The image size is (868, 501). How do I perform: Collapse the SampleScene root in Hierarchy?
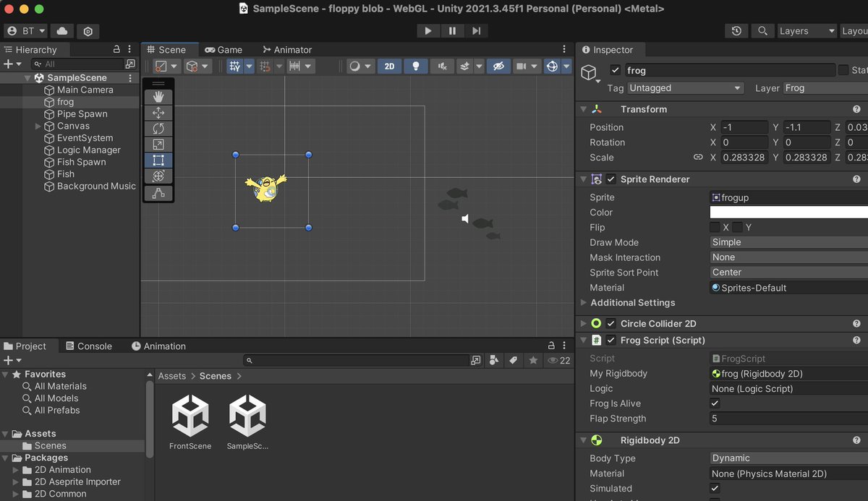point(28,78)
